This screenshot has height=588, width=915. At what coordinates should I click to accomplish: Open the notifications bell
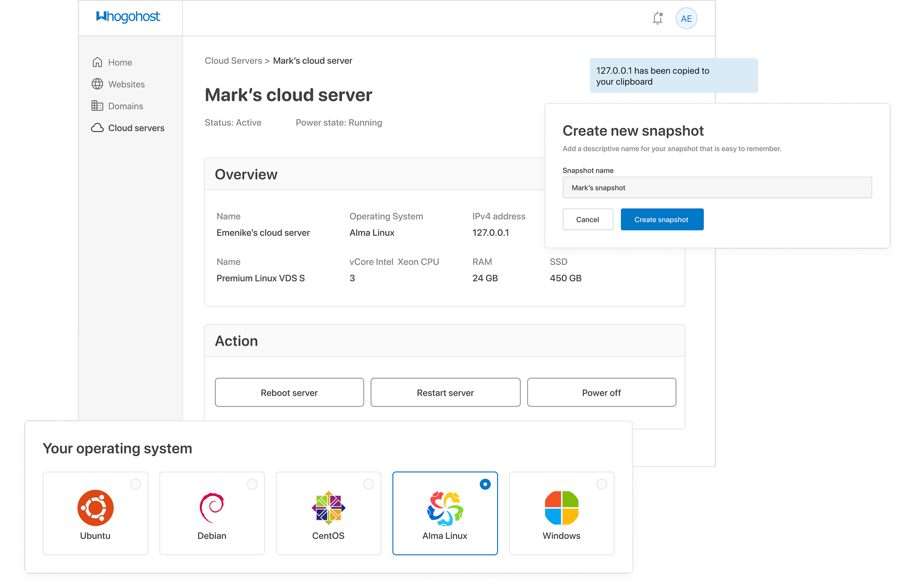(x=657, y=18)
